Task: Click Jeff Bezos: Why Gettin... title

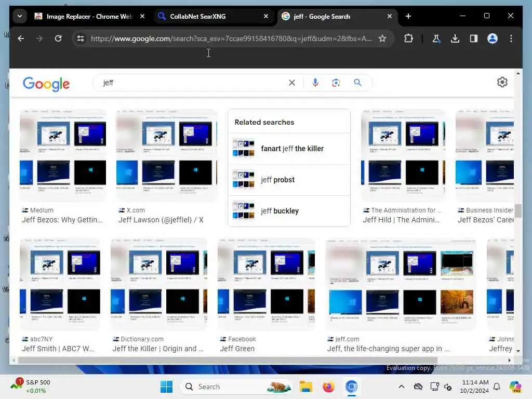Action: [x=62, y=220]
